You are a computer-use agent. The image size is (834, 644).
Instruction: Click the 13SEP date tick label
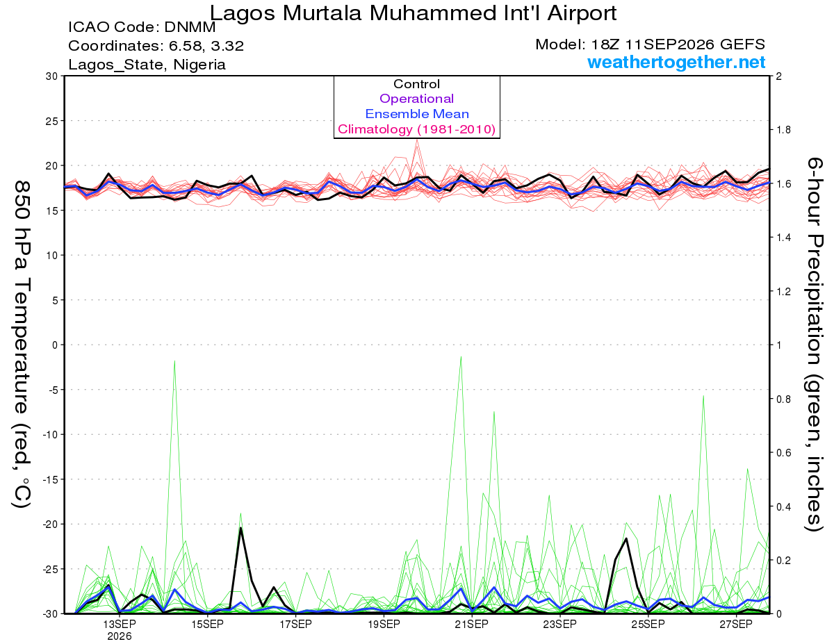[x=119, y=624]
